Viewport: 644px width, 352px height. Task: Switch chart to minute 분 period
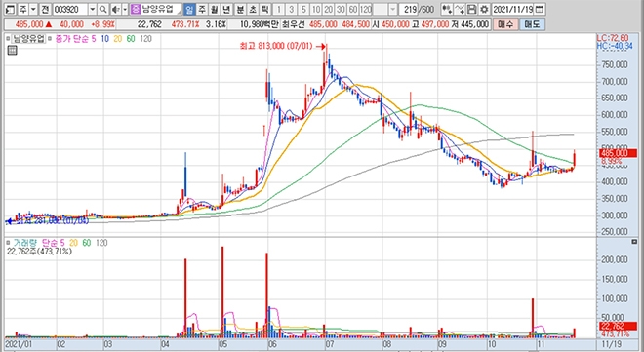tap(240, 9)
